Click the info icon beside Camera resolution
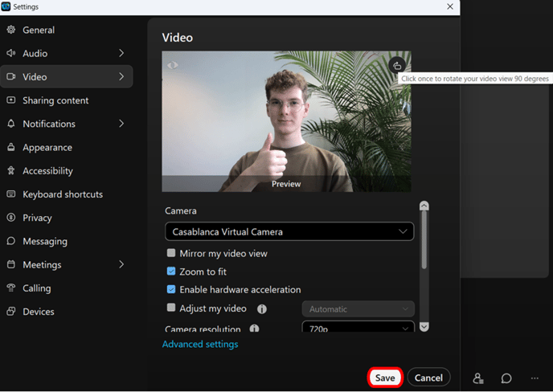 point(254,329)
